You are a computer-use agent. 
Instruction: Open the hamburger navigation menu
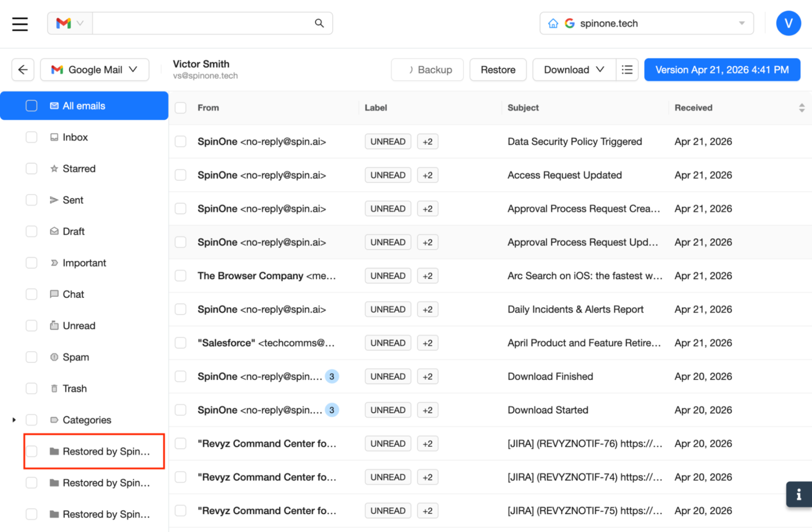(20, 24)
